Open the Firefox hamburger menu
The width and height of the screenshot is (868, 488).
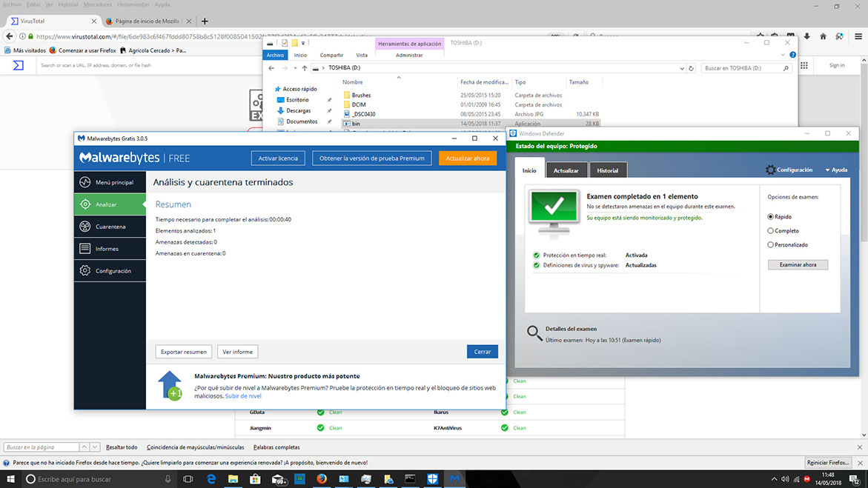pyautogui.click(x=858, y=36)
